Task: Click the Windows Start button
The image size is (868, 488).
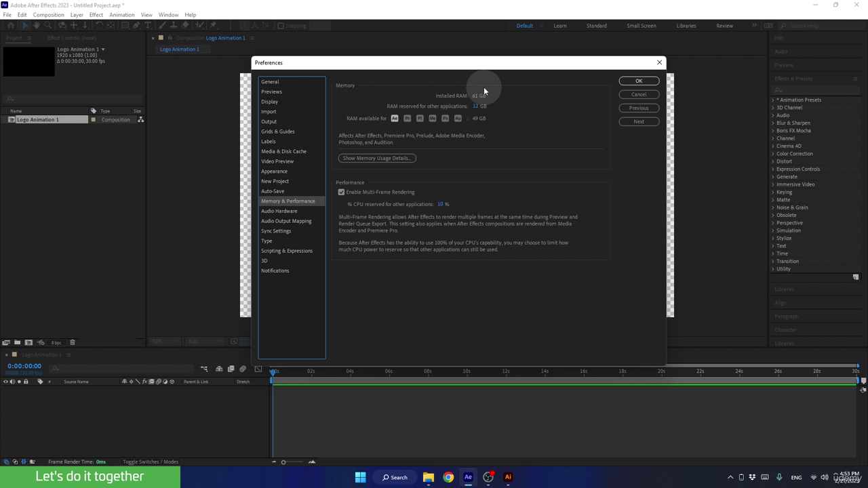Action: (361, 477)
